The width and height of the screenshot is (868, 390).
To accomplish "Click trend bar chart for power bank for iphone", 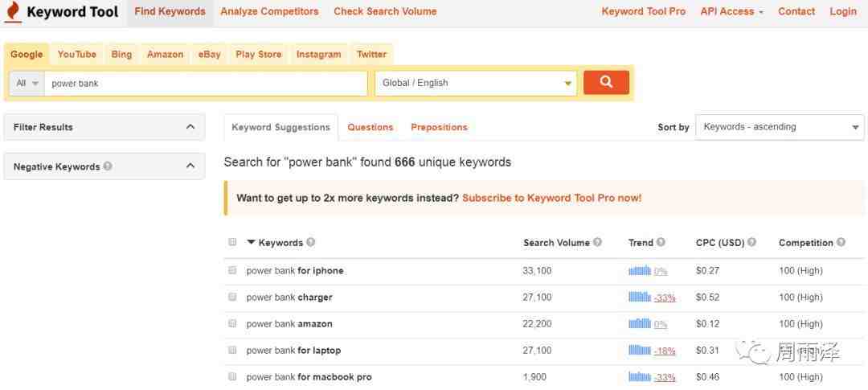I will click(x=640, y=270).
